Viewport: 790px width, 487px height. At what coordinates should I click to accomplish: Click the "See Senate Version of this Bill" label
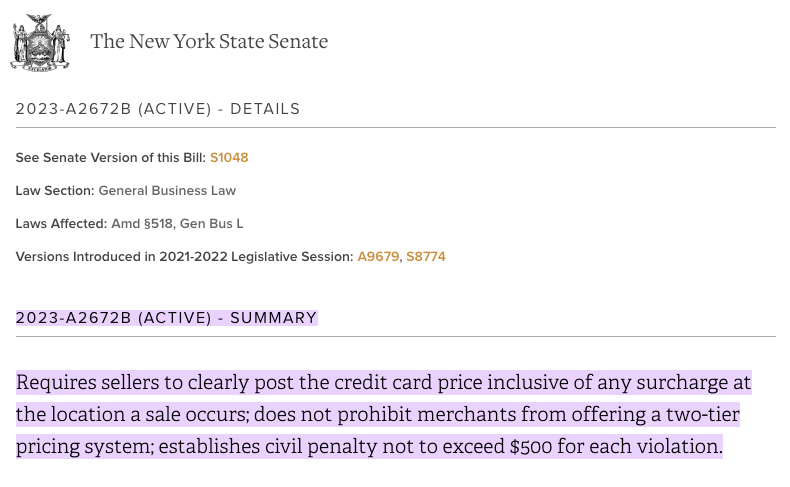(110, 158)
